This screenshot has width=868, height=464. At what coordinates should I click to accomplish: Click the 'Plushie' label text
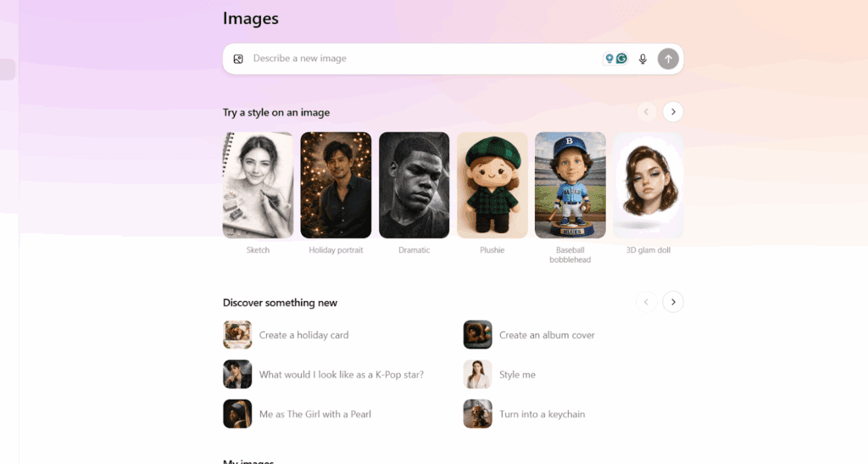pos(492,250)
